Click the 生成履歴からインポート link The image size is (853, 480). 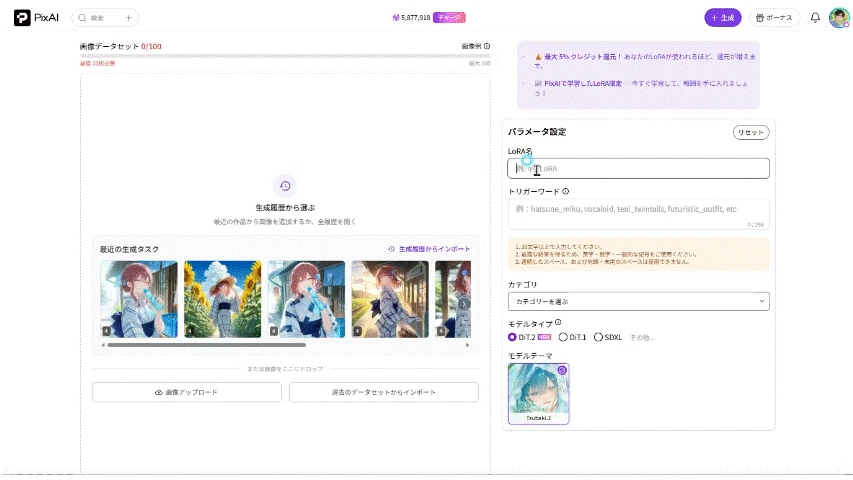point(429,249)
